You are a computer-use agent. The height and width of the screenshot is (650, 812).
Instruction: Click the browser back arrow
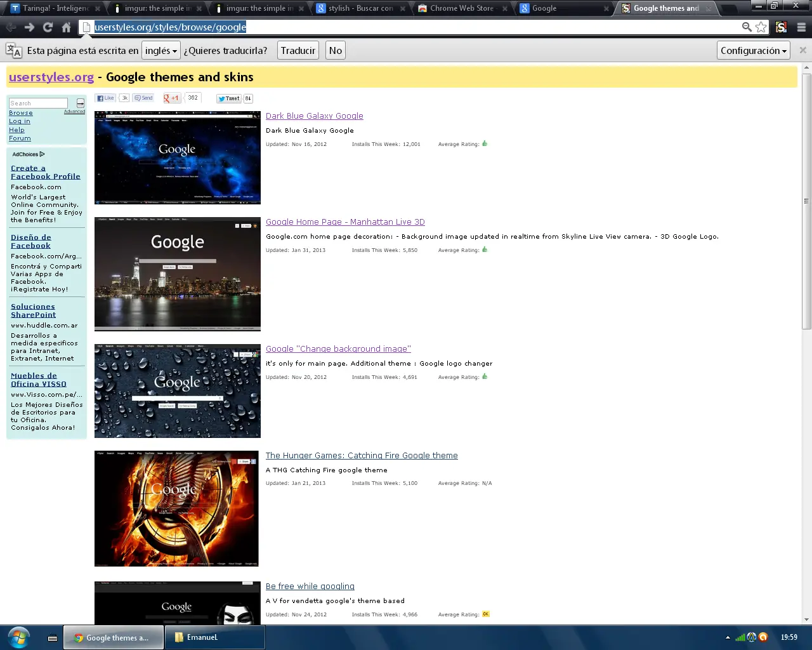[11, 27]
